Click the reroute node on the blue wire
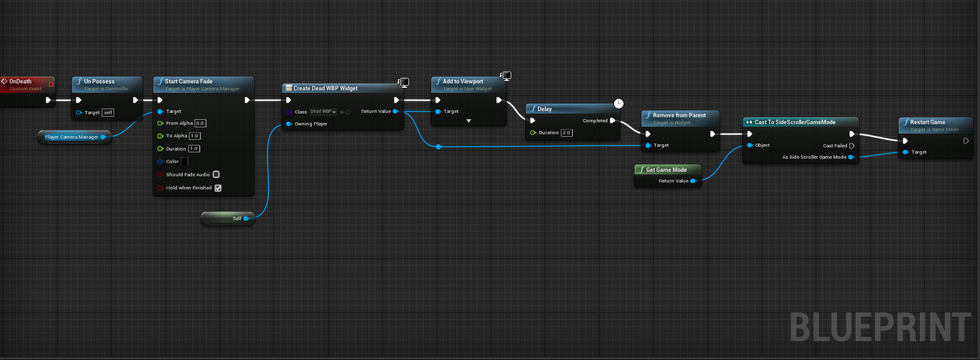Viewport: 980px width, 360px height. (438, 147)
